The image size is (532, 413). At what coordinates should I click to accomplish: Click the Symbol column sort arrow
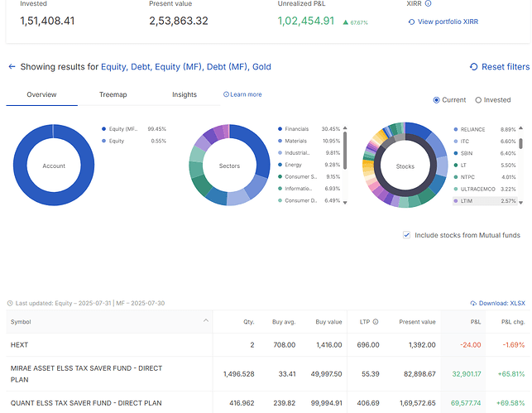click(206, 320)
